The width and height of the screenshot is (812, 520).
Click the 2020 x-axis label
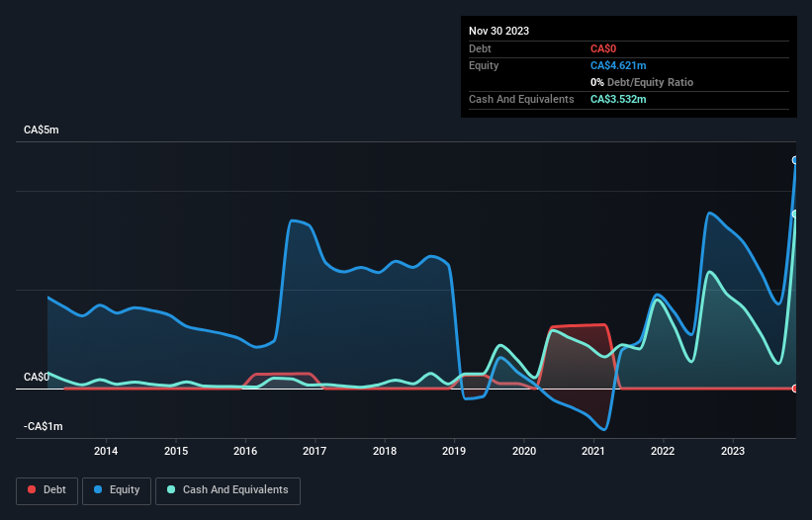(524, 451)
